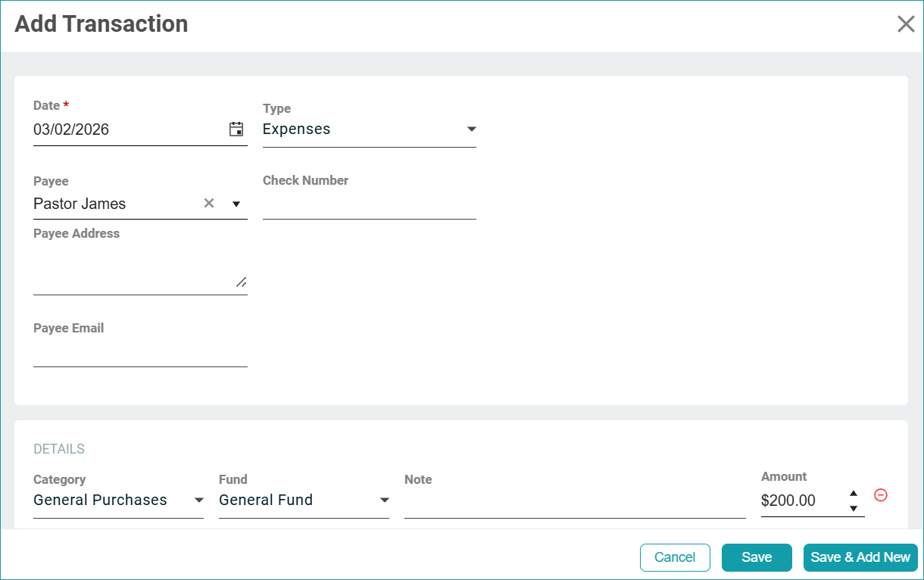Screen dimensions: 924x580
Task: Focus the Payee Email field
Action: pos(140,353)
